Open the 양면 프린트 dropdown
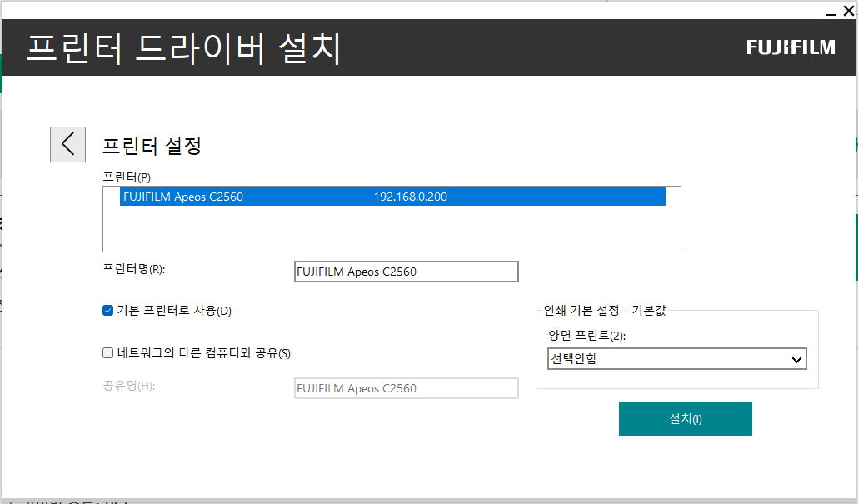 (677, 359)
